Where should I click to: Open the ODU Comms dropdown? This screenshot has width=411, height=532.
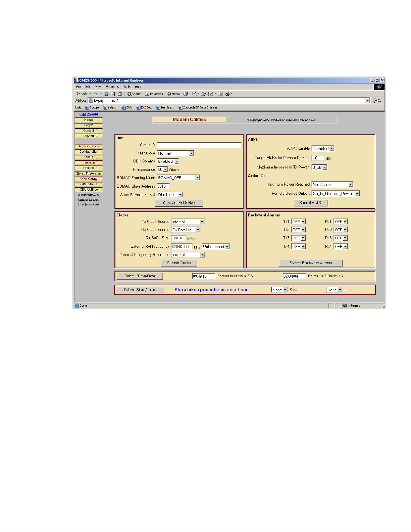pyautogui.click(x=168, y=161)
